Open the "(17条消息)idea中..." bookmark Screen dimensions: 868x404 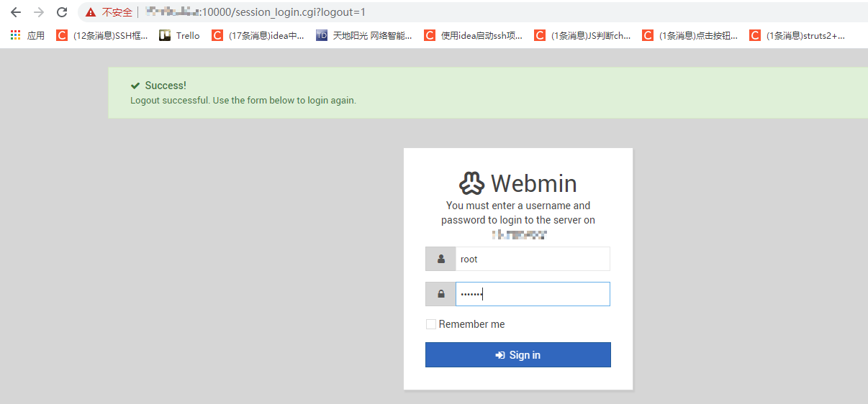coord(258,35)
